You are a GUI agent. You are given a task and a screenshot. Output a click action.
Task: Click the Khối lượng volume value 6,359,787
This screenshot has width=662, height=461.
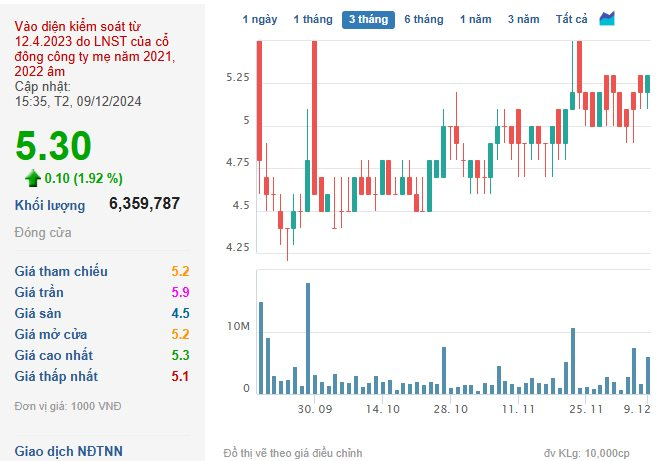pos(144,203)
